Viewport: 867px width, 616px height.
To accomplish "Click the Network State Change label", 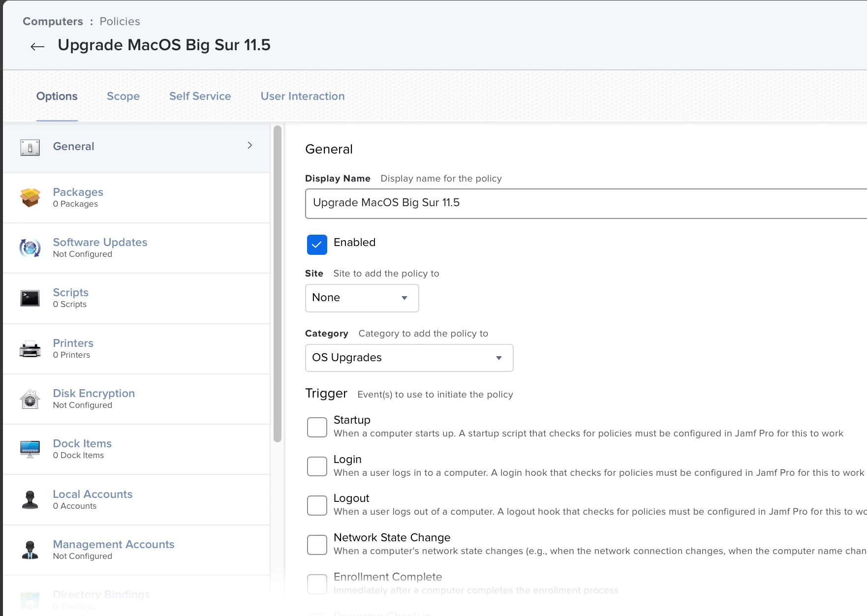I will click(x=392, y=537).
